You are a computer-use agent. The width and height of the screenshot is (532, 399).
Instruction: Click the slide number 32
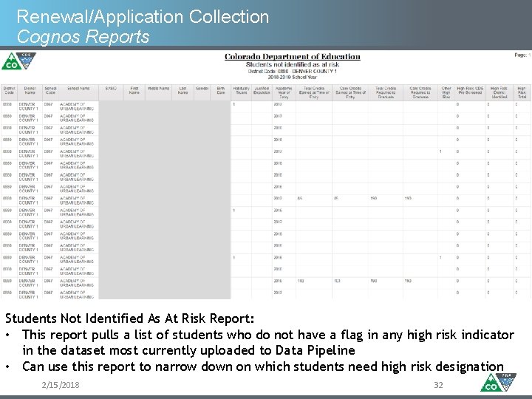(438, 385)
